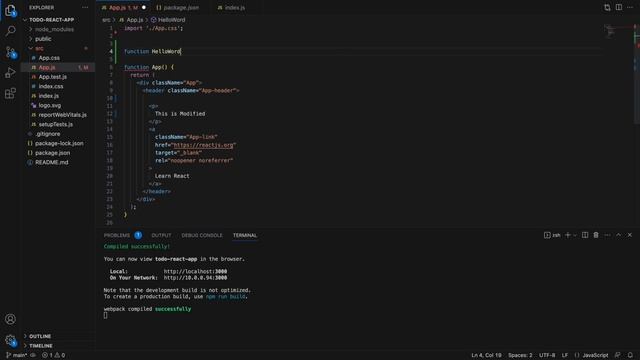
Task: Expand the TIMELINE section
Action: pos(41,346)
